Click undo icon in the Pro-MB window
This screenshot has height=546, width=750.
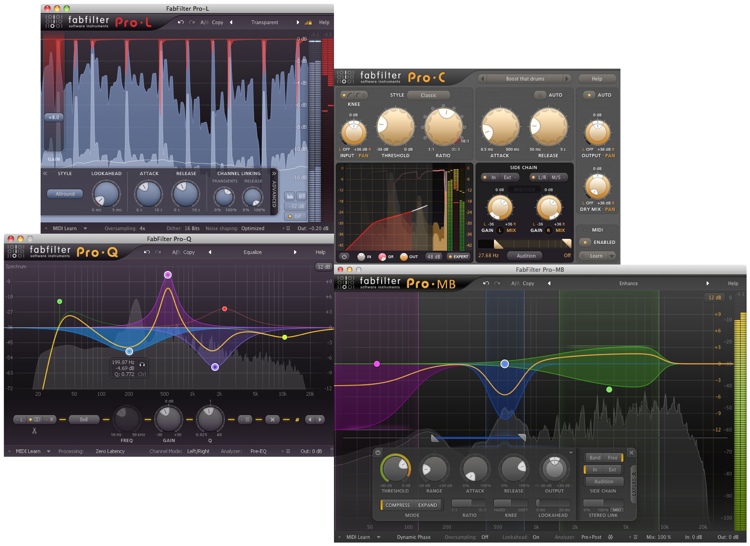(x=486, y=284)
